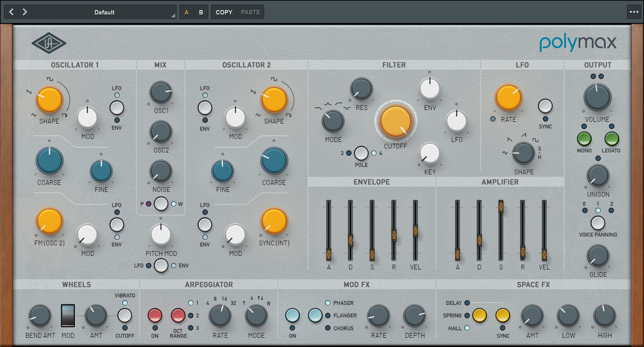Image resolution: width=644 pixels, height=347 pixels.
Task: Toggle the LEGATO button
Action: 612,139
